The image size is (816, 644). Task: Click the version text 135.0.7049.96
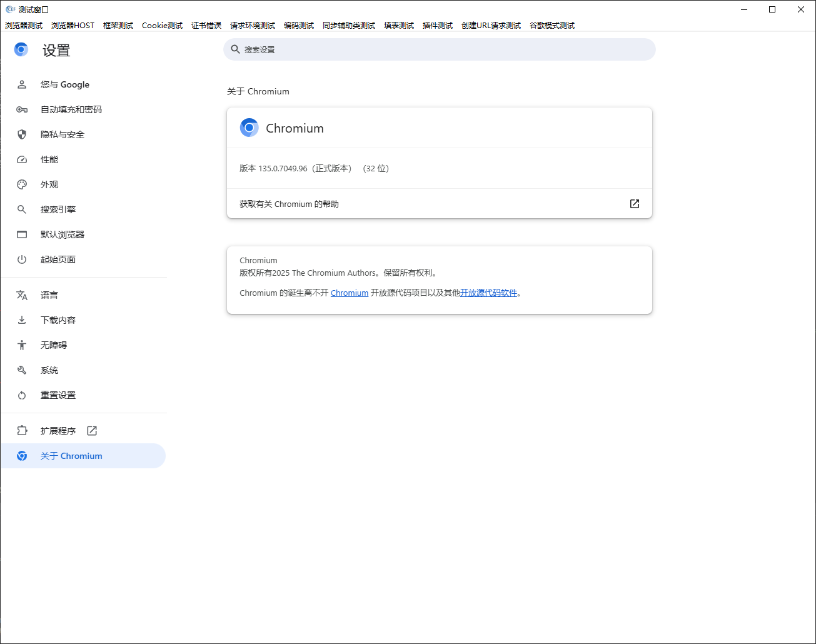[x=283, y=168]
